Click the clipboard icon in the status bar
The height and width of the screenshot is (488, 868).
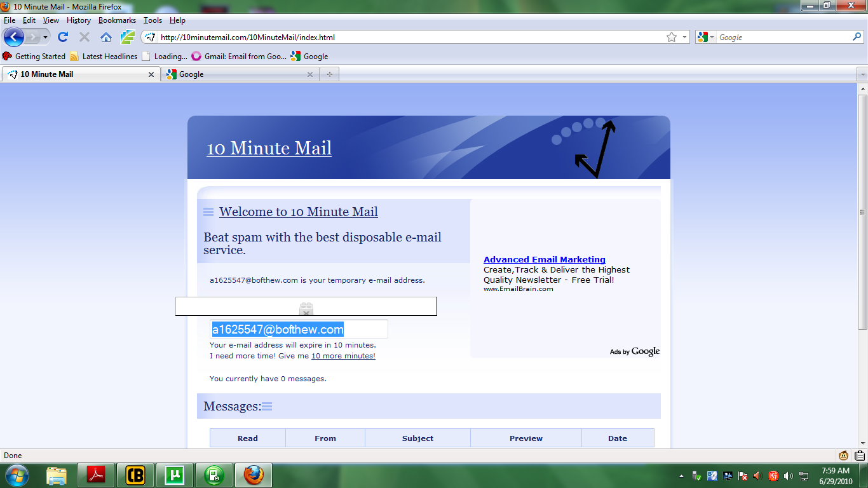[859, 456]
